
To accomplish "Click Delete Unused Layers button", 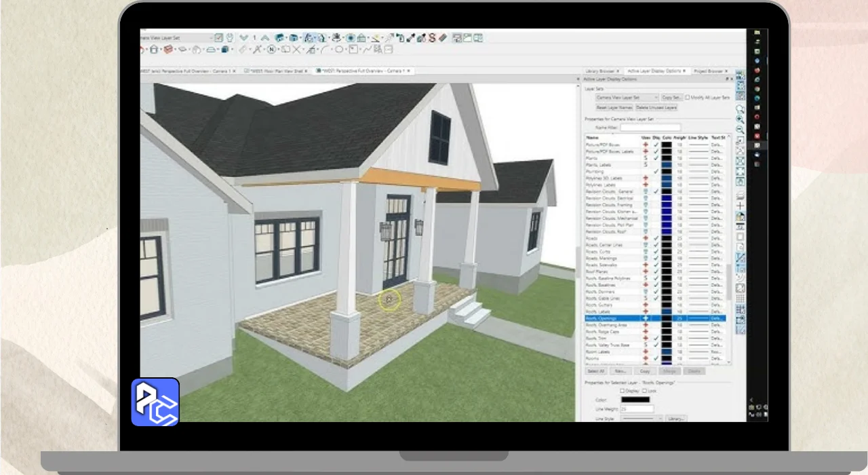I will pos(656,107).
